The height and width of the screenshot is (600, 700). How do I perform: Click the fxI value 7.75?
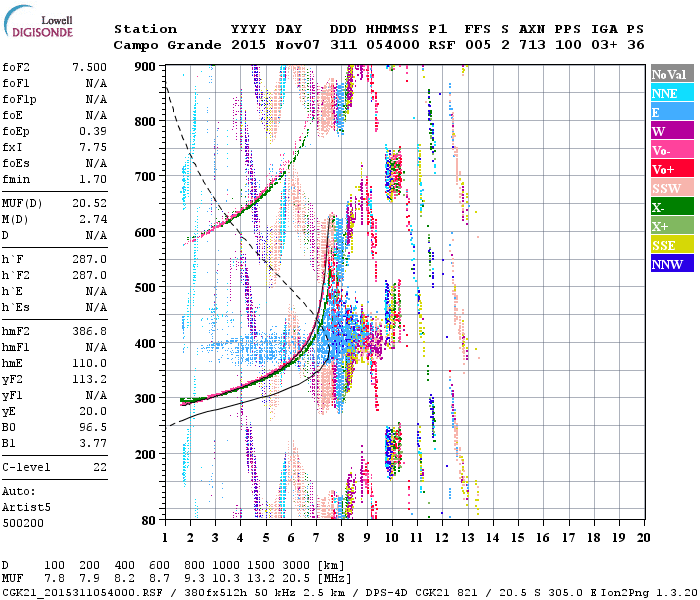tap(93, 147)
